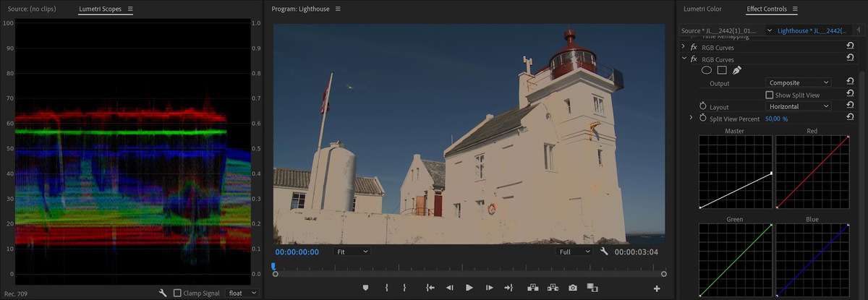Open the button editor plus icon

tap(657, 288)
